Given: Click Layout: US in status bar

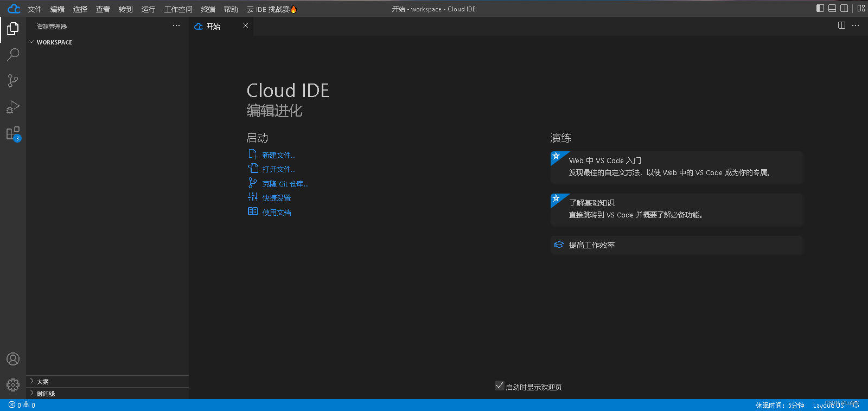Looking at the screenshot, I should pos(828,405).
